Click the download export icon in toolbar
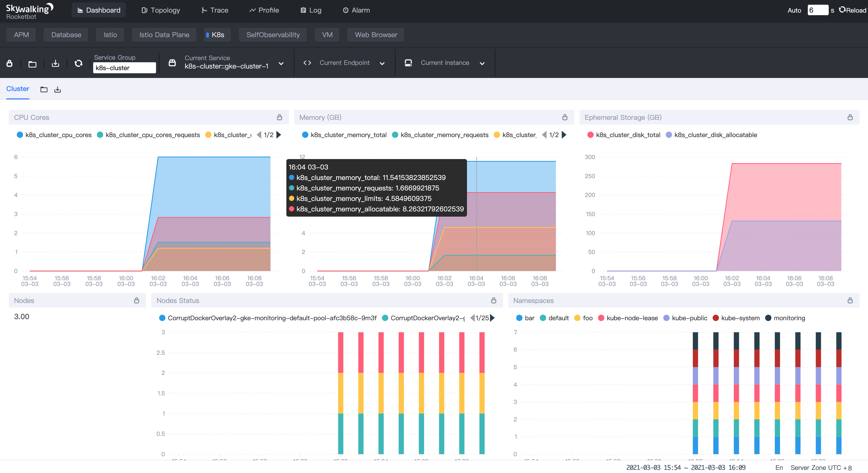Viewport: 868px width, 473px height. point(55,63)
